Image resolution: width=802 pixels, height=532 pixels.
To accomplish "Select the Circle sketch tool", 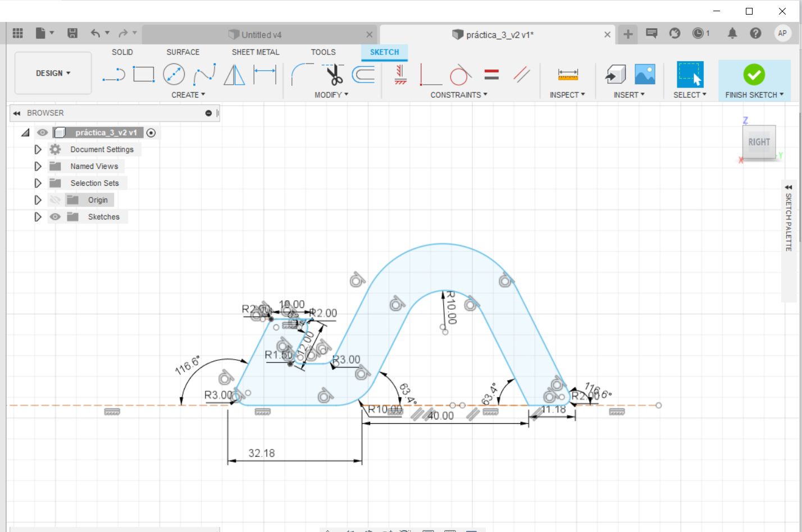I will 174,74.
